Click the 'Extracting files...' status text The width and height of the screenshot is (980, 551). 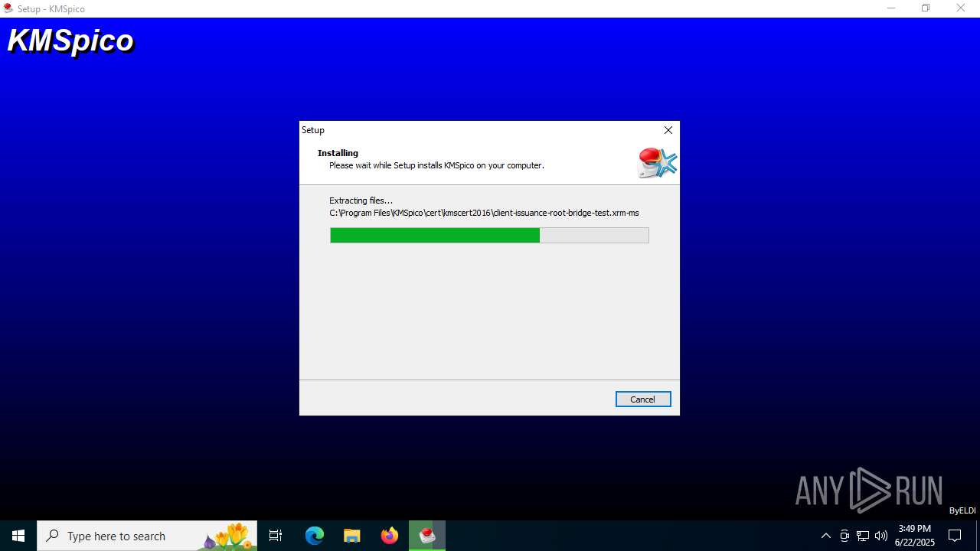pos(361,201)
